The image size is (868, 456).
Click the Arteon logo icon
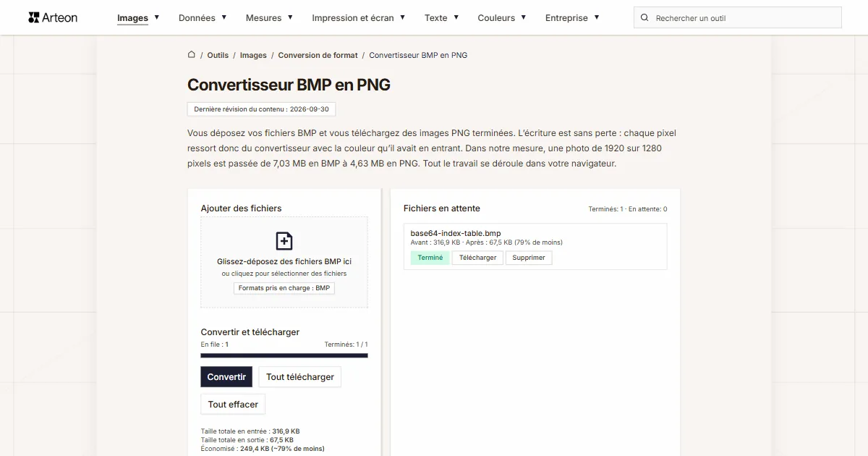pos(34,17)
